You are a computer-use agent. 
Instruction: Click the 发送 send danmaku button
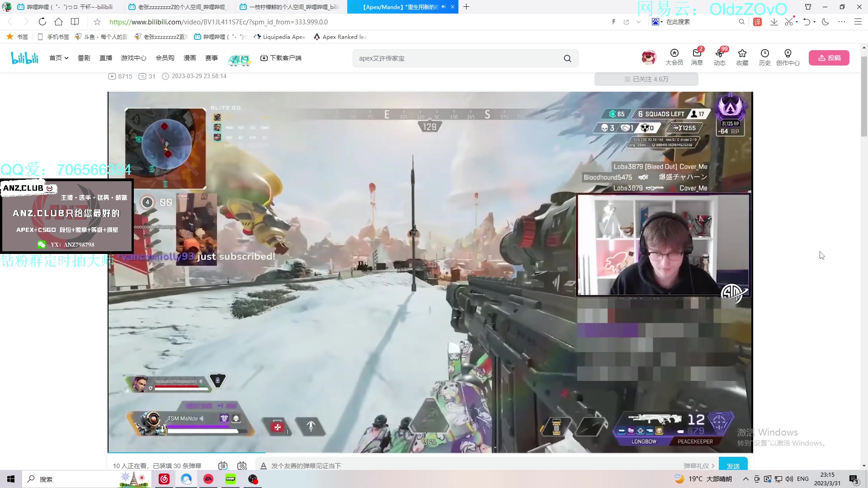pos(733,465)
